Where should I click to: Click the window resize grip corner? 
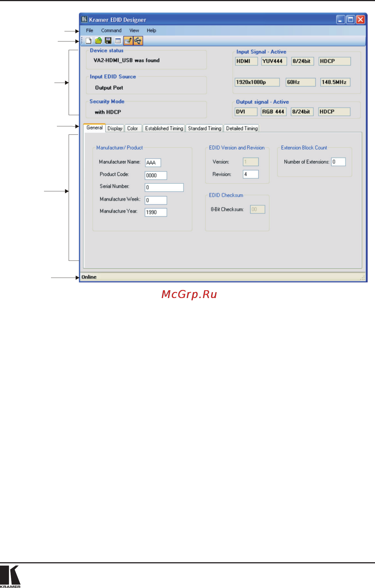pos(363,278)
